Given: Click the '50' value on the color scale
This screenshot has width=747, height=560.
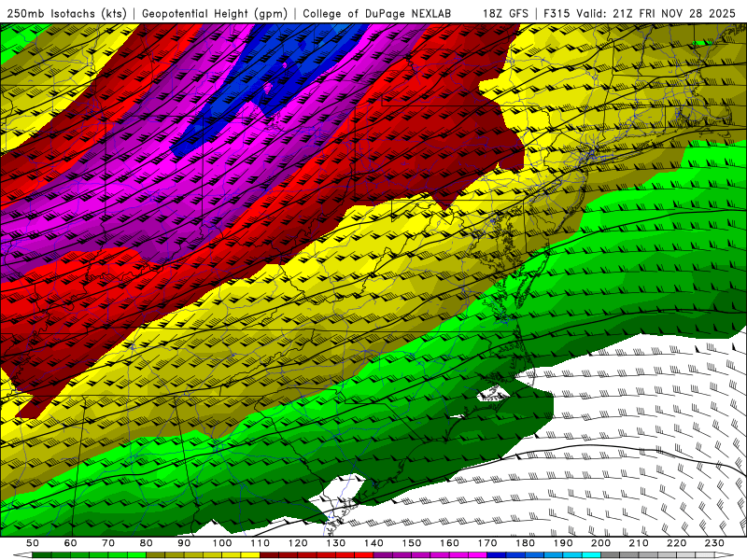Looking at the screenshot, I should (33, 543).
